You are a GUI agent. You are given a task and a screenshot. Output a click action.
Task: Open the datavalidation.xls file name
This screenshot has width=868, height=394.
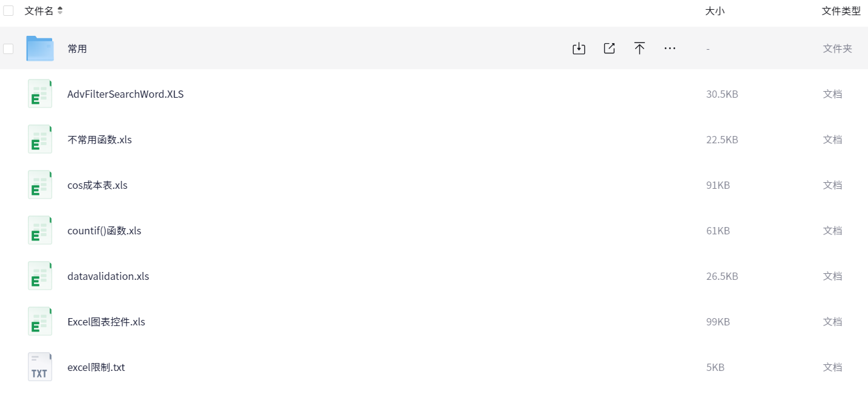[x=108, y=276]
